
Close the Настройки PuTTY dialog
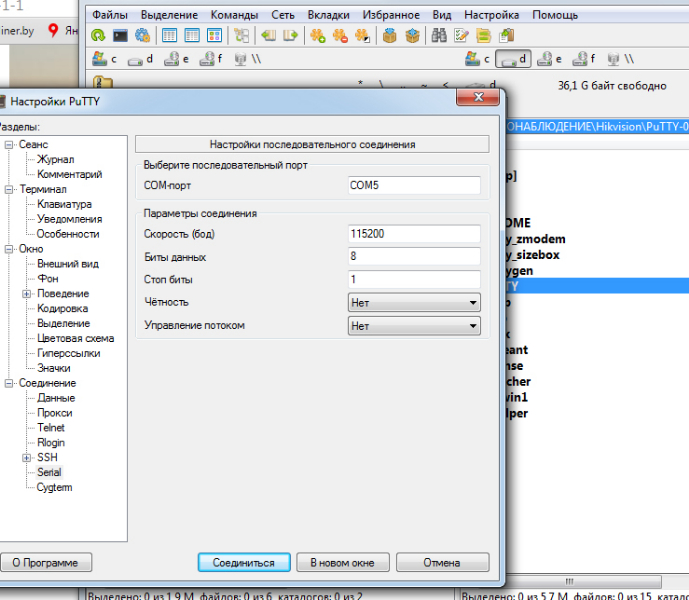[478, 97]
